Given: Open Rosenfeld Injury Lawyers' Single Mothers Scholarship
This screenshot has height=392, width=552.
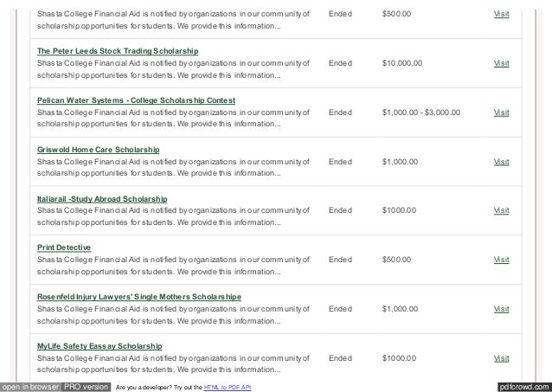Looking at the screenshot, I should coord(139,297).
